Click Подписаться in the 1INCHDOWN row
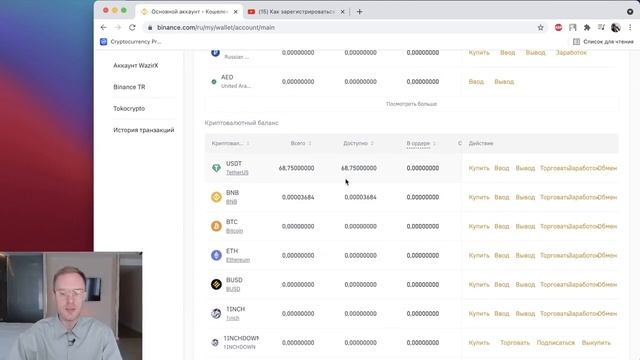Screen dimensions: 640x360 [x=556, y=343]
